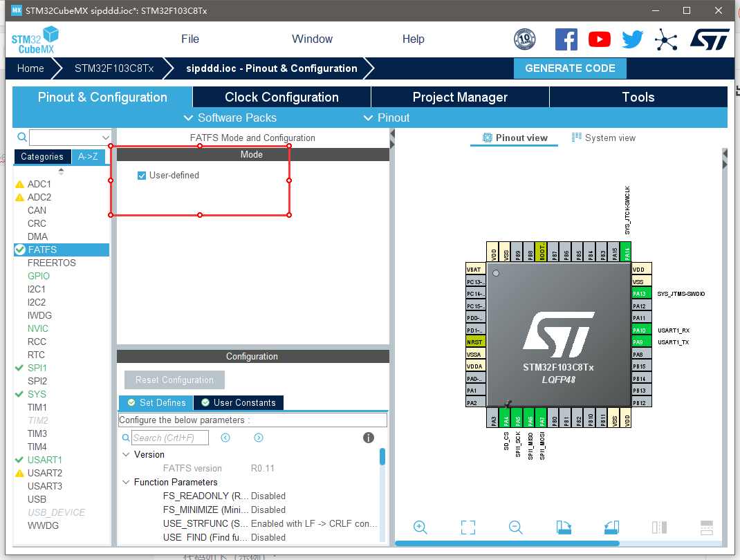Image resolution: width=740 pixels, height=560 pixels.
Task: Click the best fit icon under the chip view
Action: [x=468, y=528]
